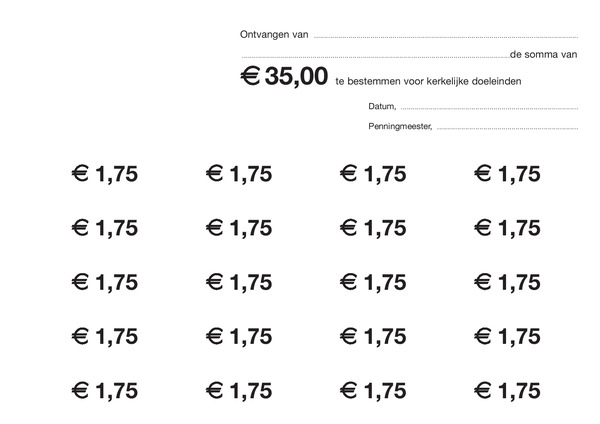Click "te bestemmen voor kerkelijke doeleinden" text

(x=428, y=81)
